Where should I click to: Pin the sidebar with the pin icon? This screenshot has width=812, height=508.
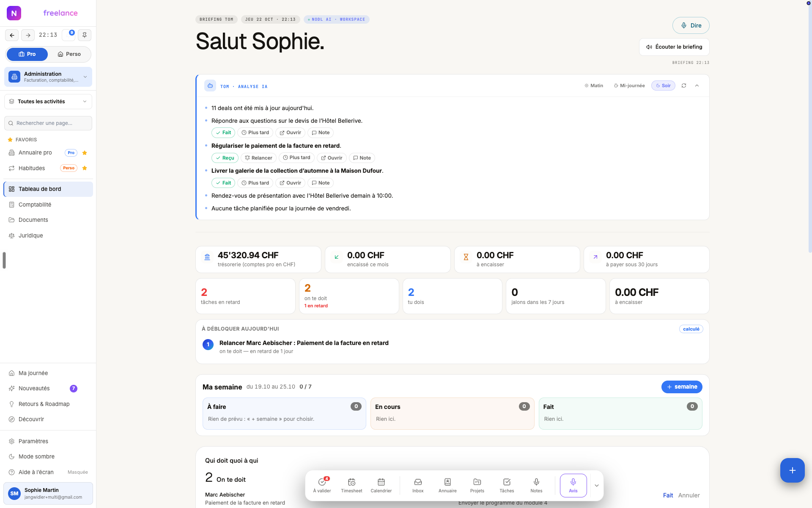pos(85,35)
